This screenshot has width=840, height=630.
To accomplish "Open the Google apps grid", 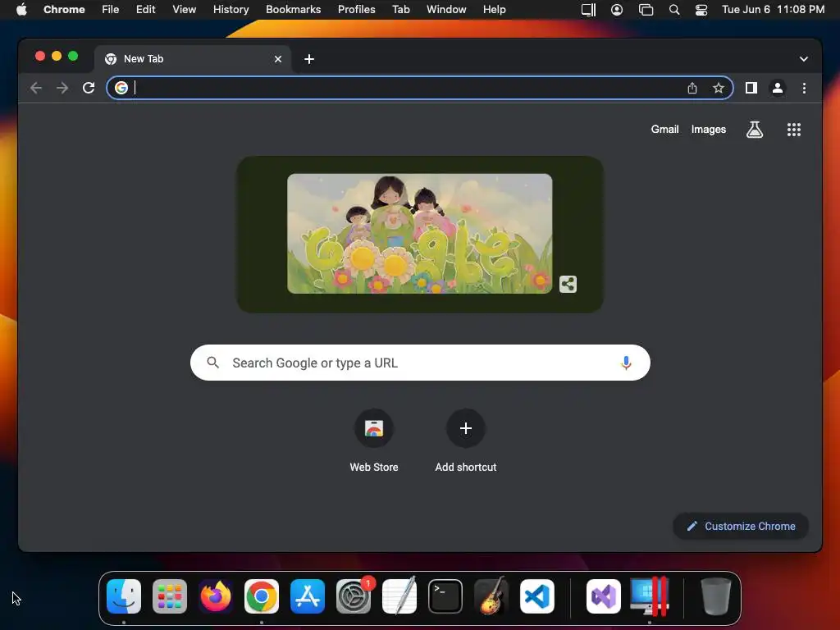I will (x=793, y=129).
